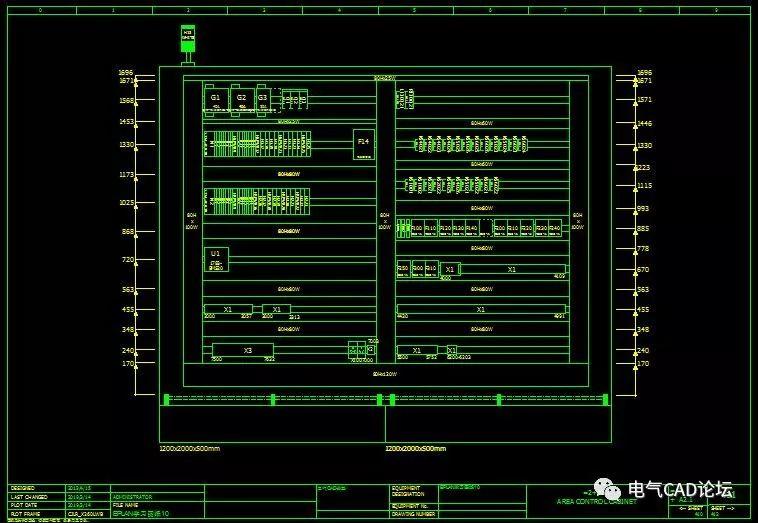758x523 pixels.
Task: Click the R50 relay block
Action: [403, 269]
